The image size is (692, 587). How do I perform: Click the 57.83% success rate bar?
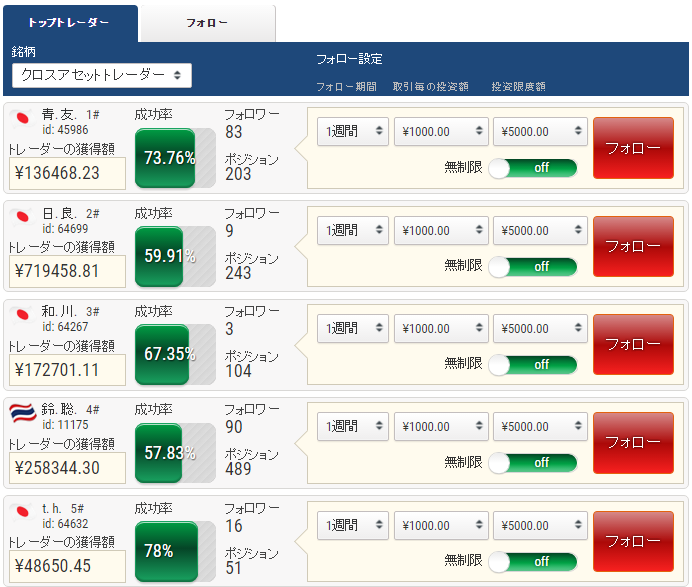(175, 453)
